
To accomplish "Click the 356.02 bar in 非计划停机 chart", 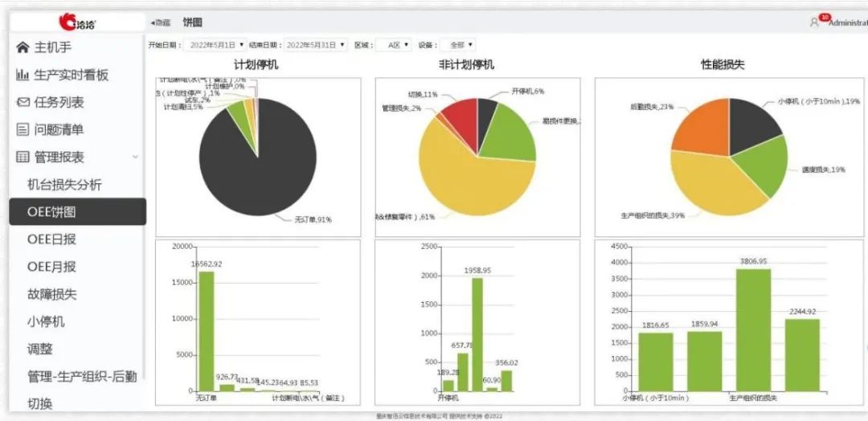I will (x=506, y=381).
